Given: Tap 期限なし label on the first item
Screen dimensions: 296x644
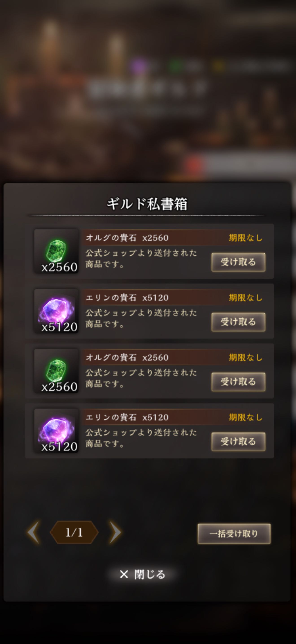Looking at the screenshot, I should click(246, 238).
